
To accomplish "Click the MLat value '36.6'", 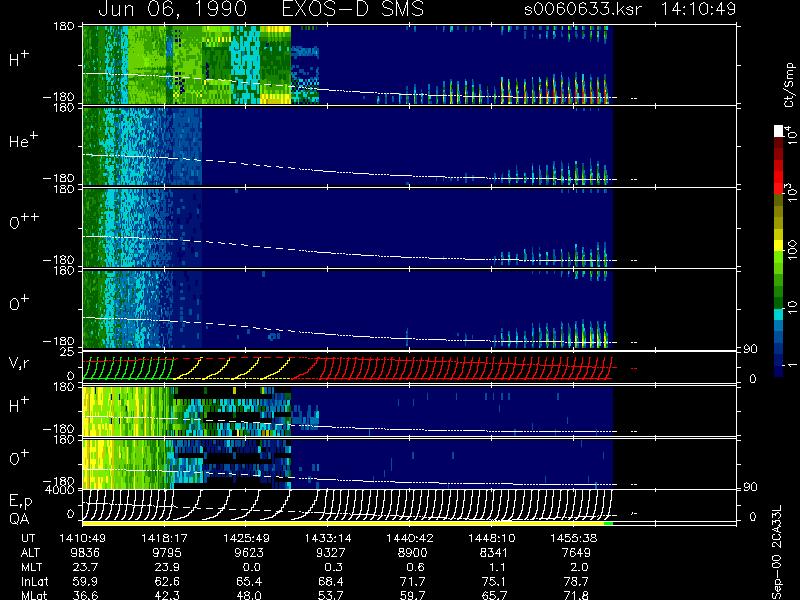I will click(x=85, y=595).
